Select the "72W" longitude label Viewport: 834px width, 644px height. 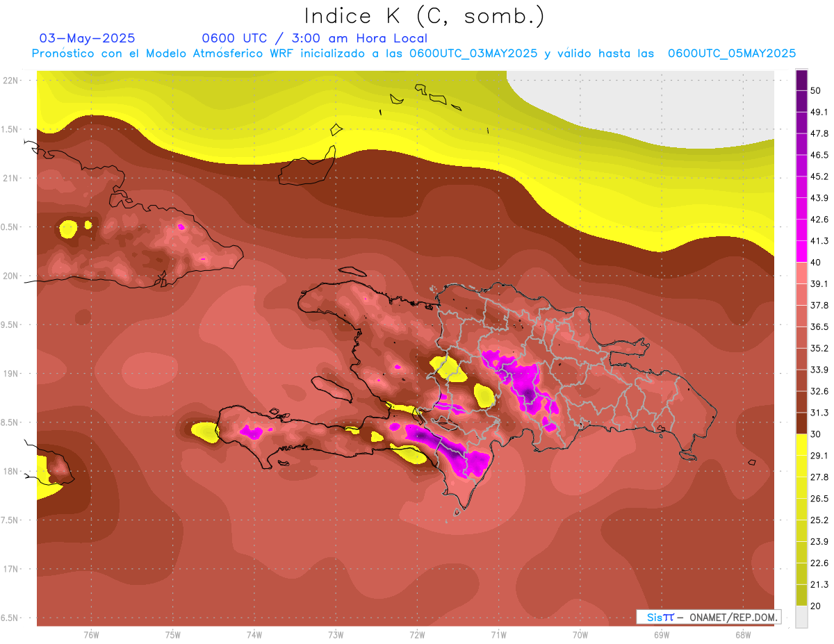coord(417,635)
